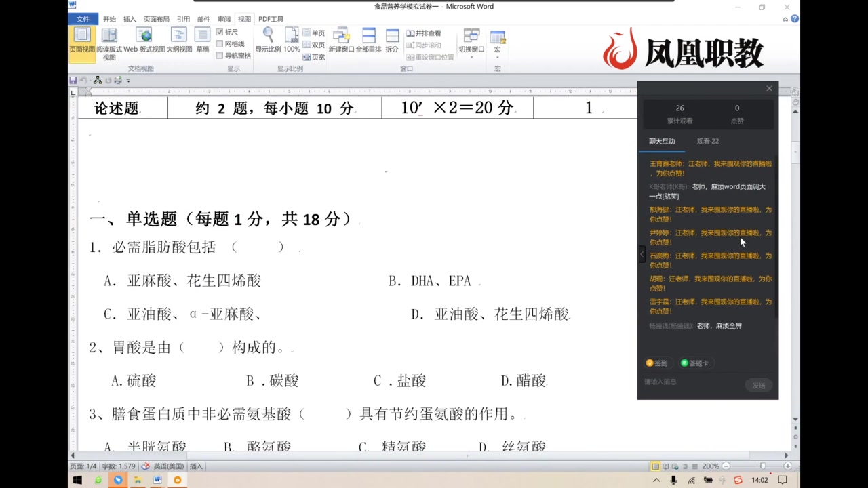The width and height of the screenshot is (868, 488).
Task: Open the Page Layout (页面布局) tab
Action: pos(157,19)
